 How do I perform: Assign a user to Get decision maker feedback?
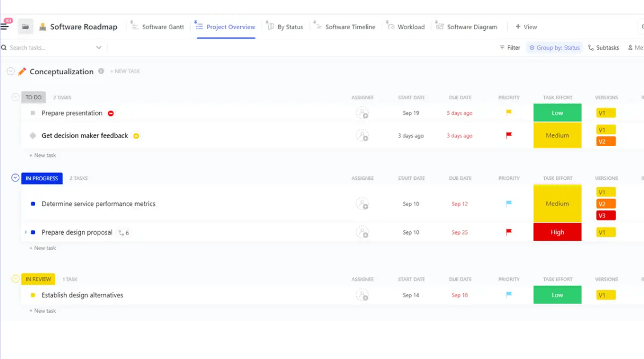(x=362, y=135)
